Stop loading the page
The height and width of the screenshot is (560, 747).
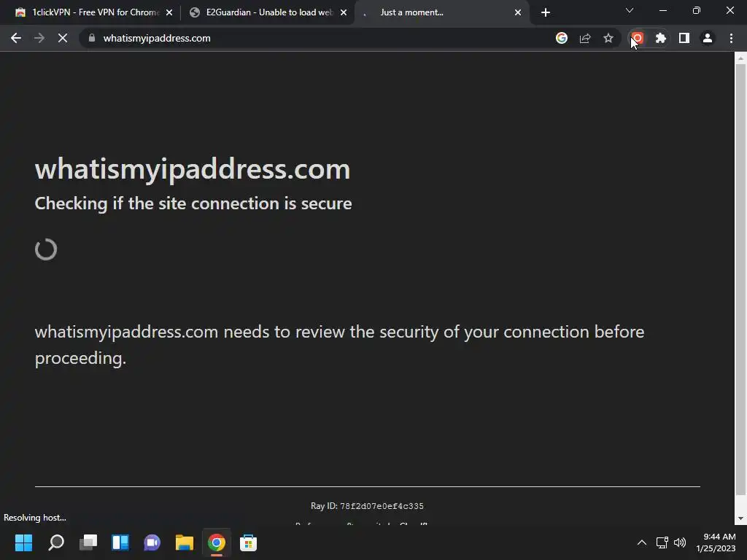[63, 38]
